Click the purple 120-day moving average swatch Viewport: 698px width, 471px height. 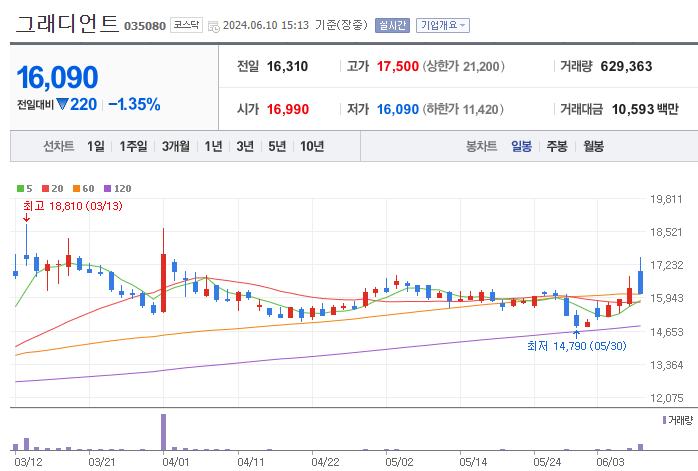[107, 188]
